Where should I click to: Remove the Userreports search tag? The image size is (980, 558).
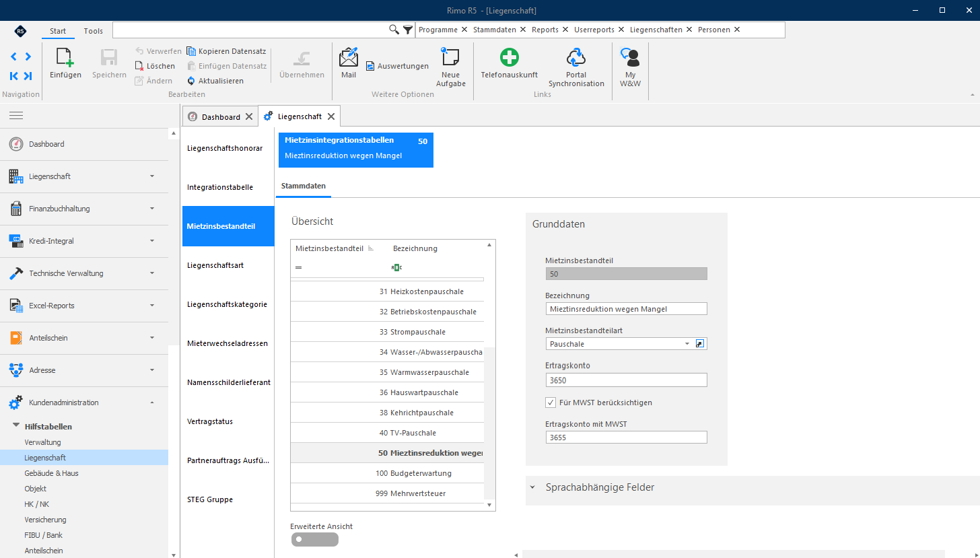pos(621,30)
